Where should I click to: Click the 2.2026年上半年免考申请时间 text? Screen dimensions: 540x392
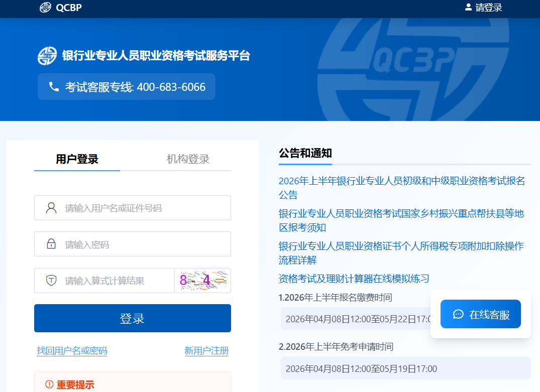pos(336,346)
